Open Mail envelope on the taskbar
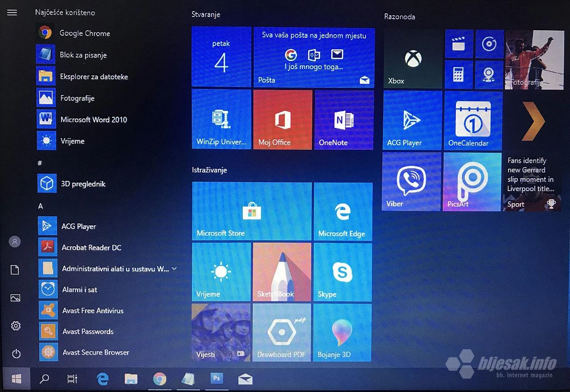 tap(245, 379)
